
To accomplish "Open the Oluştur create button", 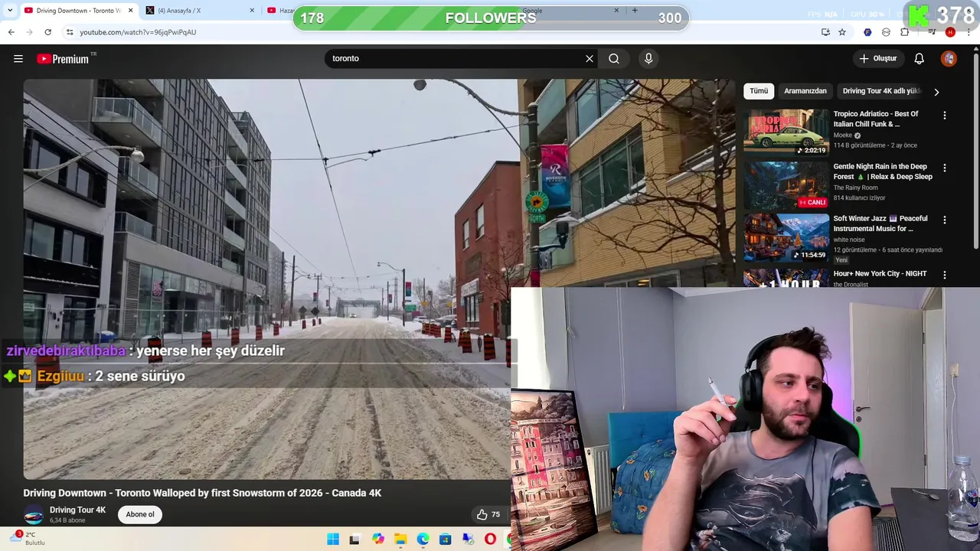I will pos(878,59).
